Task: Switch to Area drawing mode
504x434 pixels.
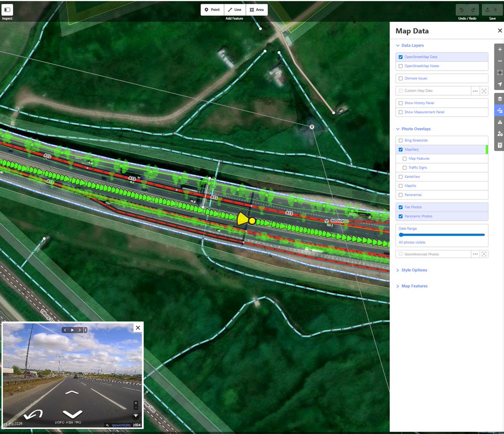Action: 257,9
